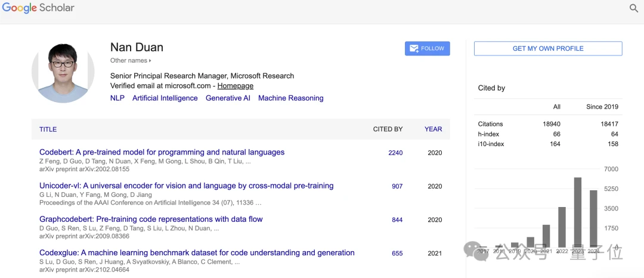The width and height of the screenshot is (644, 278).
Task: Sort publications by Cited By header
Action: (x=388, y=129)
